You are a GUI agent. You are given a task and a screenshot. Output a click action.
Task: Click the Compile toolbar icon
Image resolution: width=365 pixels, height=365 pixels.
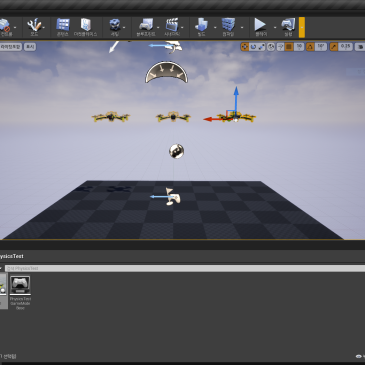pyautogui.click(x=228, y=27)
